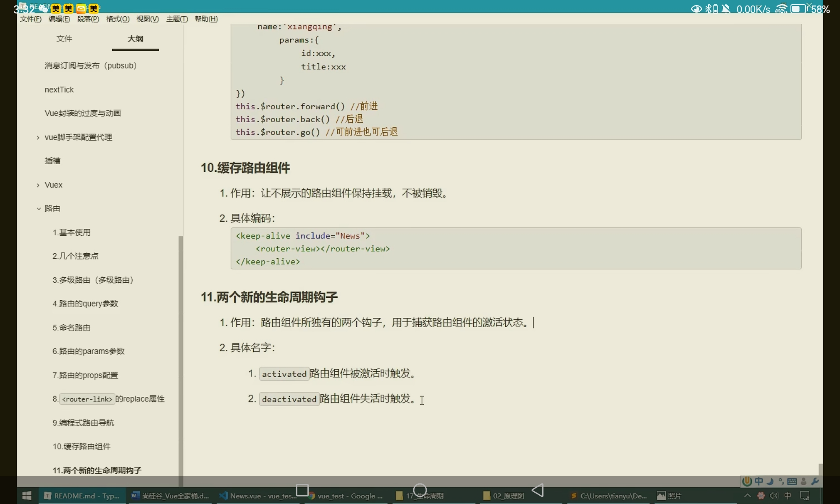This screenshot has height=504, width=840.
Task: Open the Word document taskbar item
Action: (170, 496)
